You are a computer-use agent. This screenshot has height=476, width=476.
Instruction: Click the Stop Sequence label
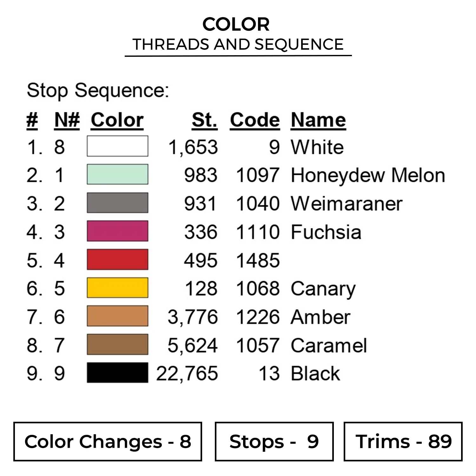tap(98, 91)
